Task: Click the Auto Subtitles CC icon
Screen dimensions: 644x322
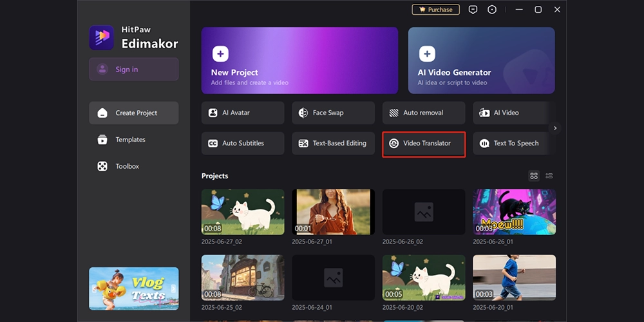Action: pos(213,144)
